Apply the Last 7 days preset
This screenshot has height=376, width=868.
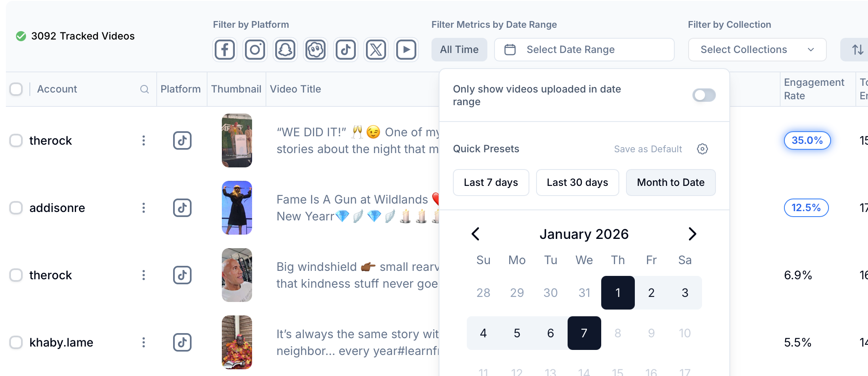point(491,183)
